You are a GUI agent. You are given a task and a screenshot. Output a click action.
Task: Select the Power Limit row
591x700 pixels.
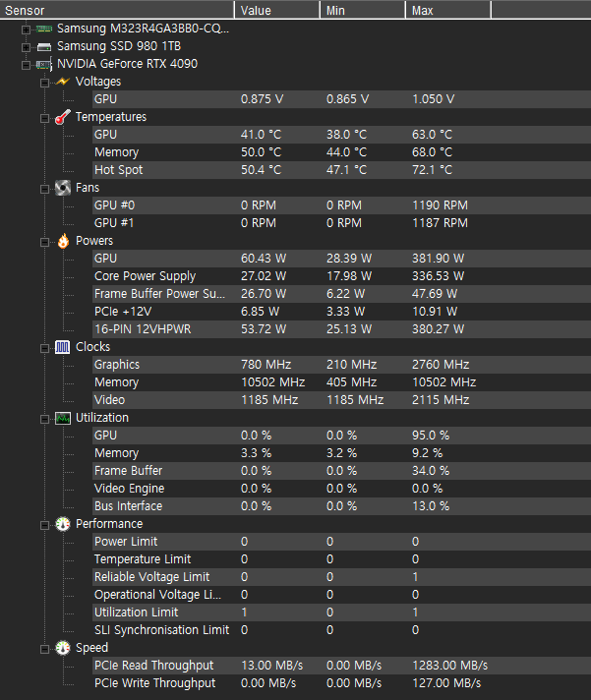tap(341, 542)
